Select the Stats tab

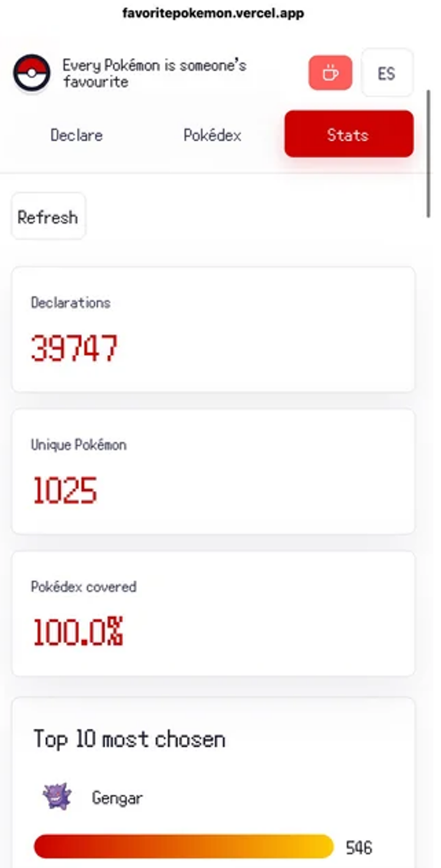click(x=349, y=134)
